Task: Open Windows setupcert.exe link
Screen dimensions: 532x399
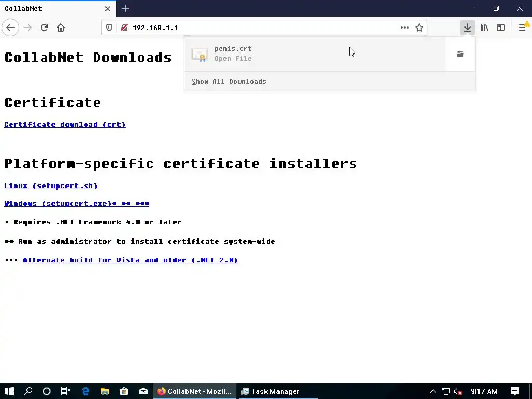Action: [x=77, y=203]
